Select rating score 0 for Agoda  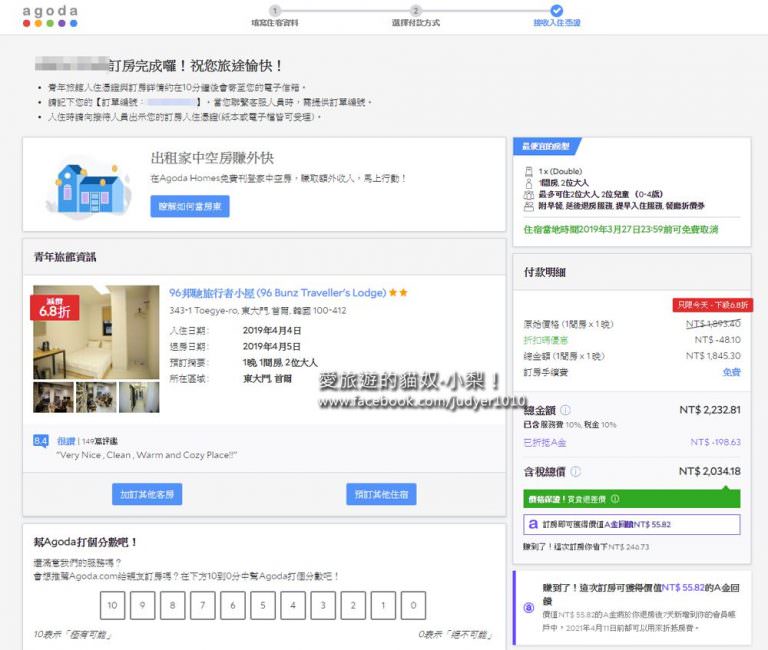(413, 605)
